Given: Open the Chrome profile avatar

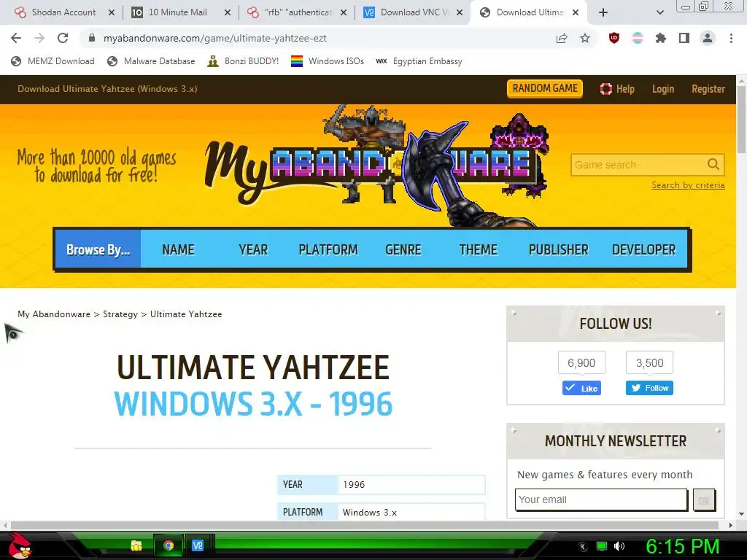Looking at the screenshot, I should click(x=708, y=38).
